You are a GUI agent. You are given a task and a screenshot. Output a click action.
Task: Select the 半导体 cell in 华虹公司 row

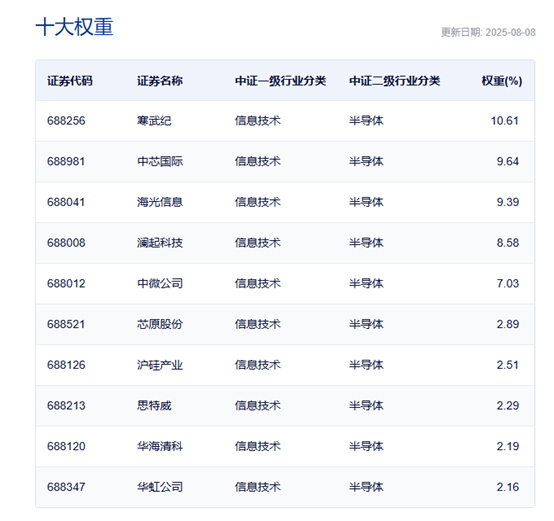click(366, 487)
